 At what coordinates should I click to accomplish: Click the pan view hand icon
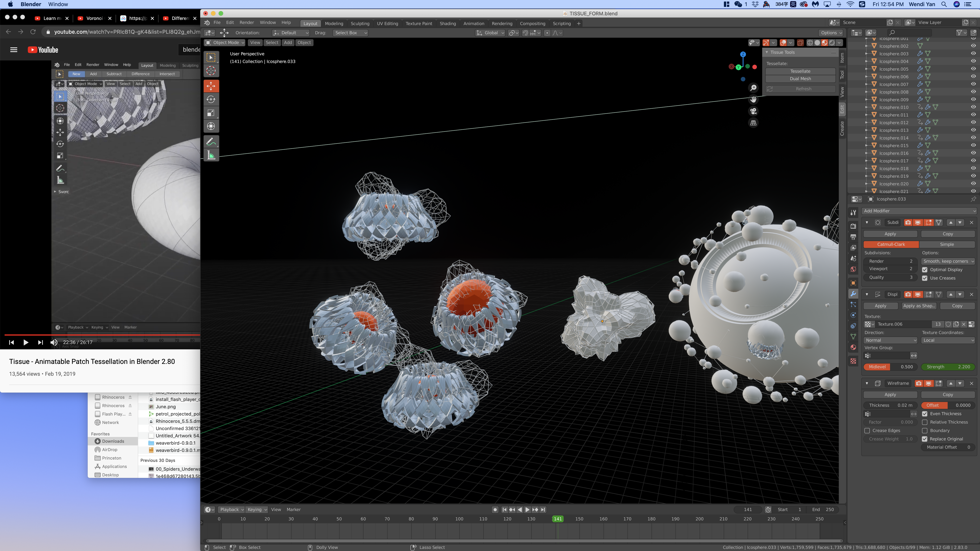coord(753,100)
